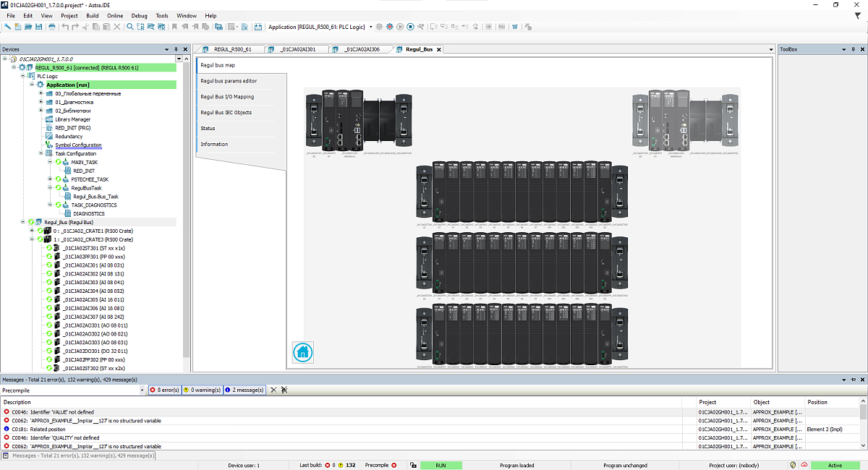Open the Debug menu
The width and height of the screenshot is (868, 470).
pos(139,15)
